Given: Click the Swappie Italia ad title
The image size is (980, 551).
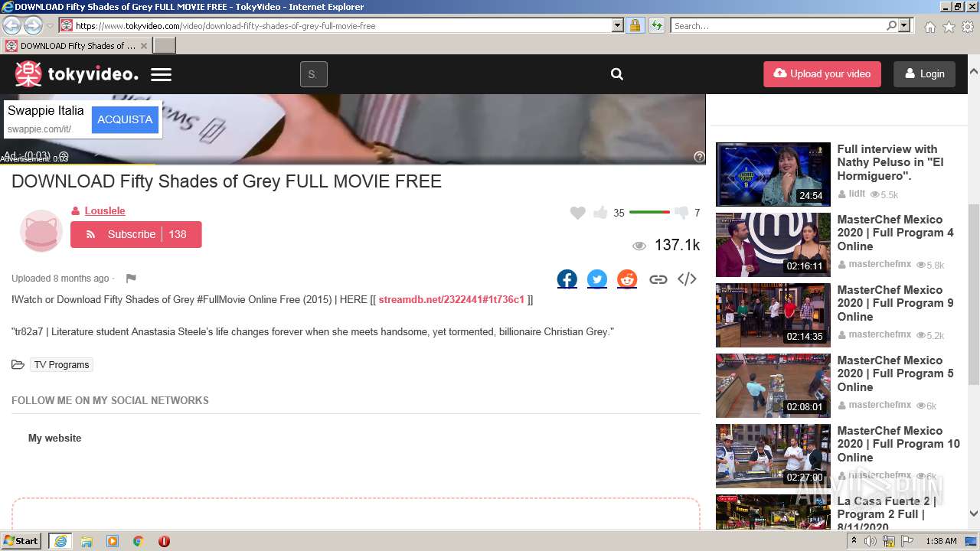Looking at the screenshot, I should (x=46, y=110).
